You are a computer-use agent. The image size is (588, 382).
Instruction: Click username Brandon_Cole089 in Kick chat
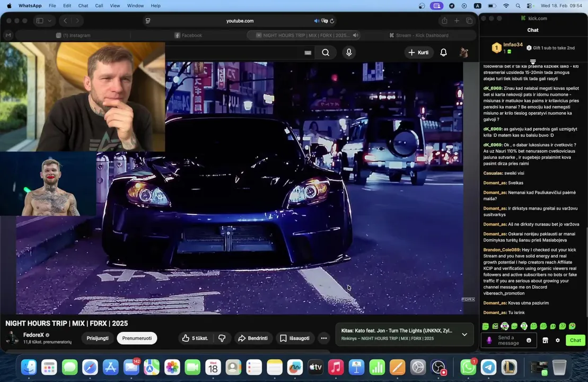click(502, 249)
